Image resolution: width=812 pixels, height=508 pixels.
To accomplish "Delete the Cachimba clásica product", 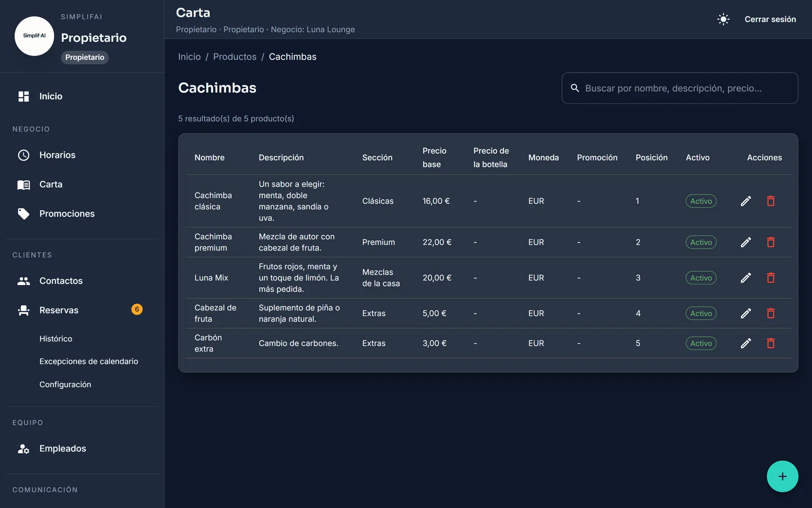I will tap(770, 201).
